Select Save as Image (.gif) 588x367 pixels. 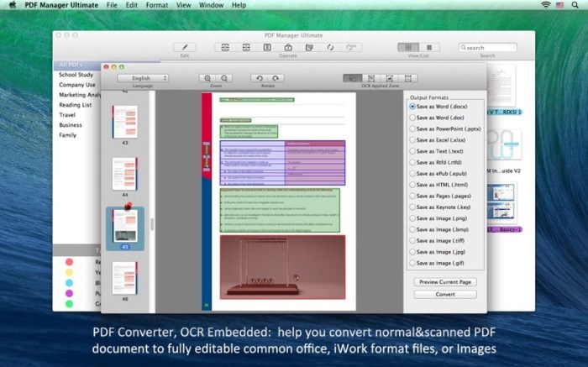[x=437, y=263]
